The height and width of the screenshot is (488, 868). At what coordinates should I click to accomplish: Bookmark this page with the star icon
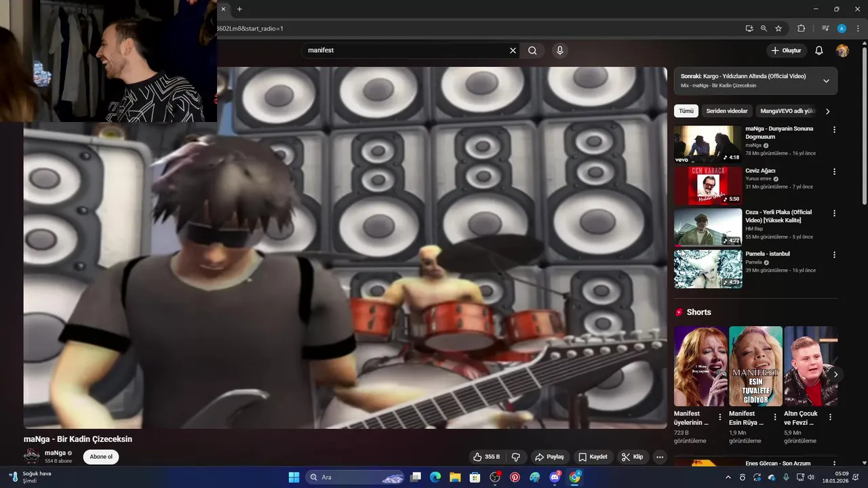778,28
